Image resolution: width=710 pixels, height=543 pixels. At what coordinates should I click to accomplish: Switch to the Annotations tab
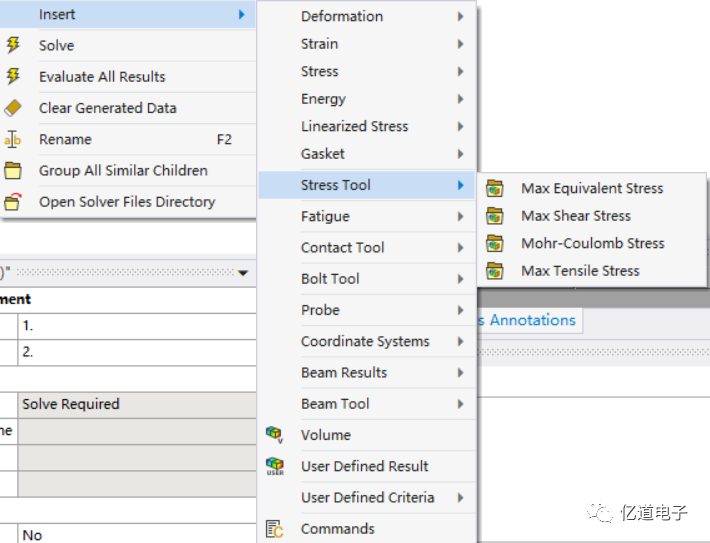[532, 320]
